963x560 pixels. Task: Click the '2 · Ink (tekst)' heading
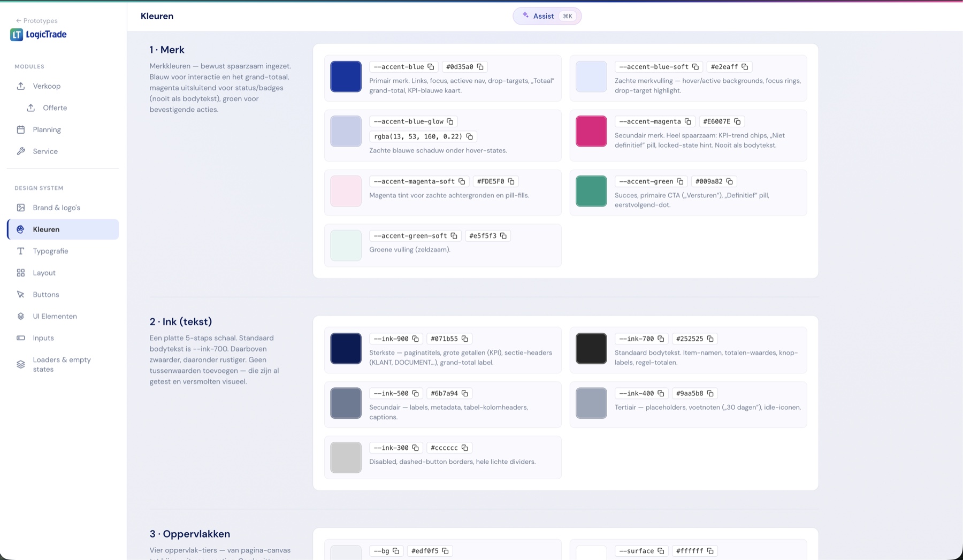point(181,321)
